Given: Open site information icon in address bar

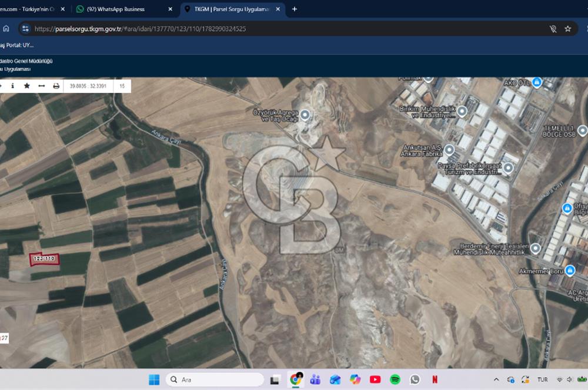Looking at the screenshot, I should coord(25,28).
